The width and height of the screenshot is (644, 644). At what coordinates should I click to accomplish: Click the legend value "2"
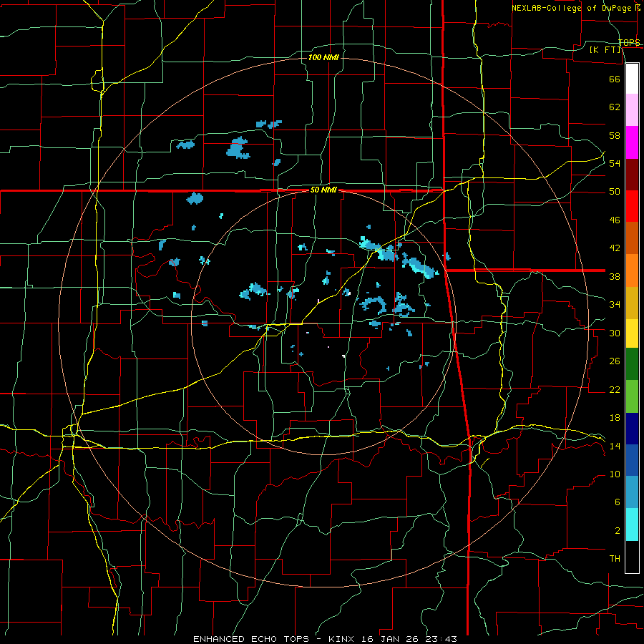(618, 531)
